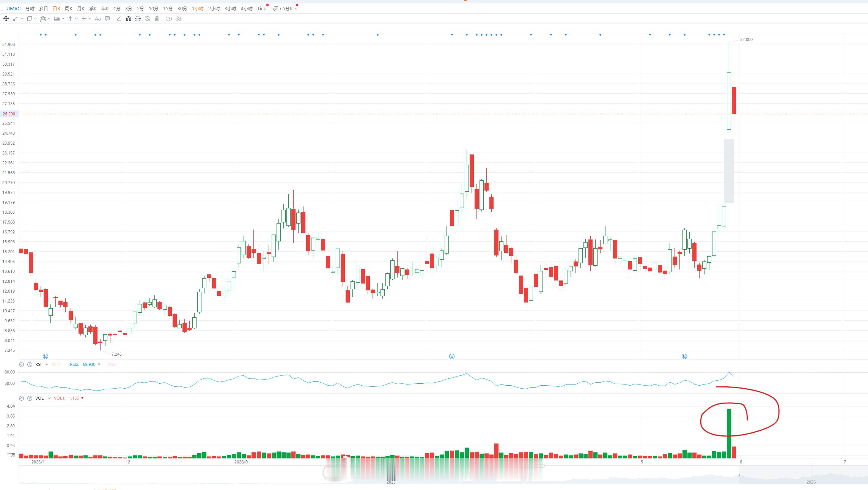Screen dimensions: 868x490
Task: Select the 15分 timeframe
Action: [168, 8]
